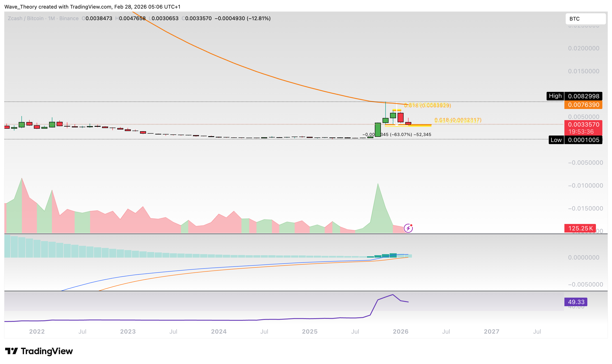Click the purple RSI value 49.33 tag

pos(576,302)
